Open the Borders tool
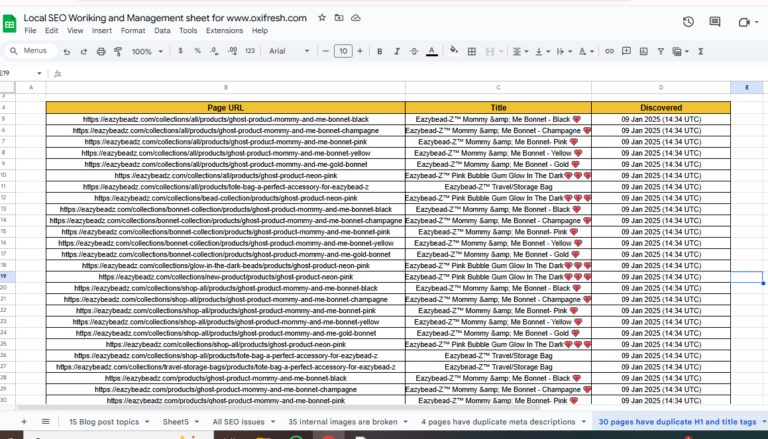This screenshot has width=768, height=439. 472,51
